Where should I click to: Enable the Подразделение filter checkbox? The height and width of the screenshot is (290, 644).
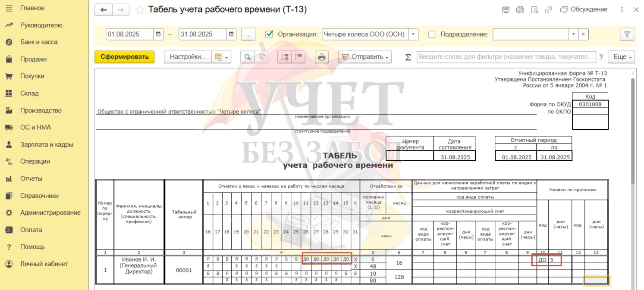point(432,34)
